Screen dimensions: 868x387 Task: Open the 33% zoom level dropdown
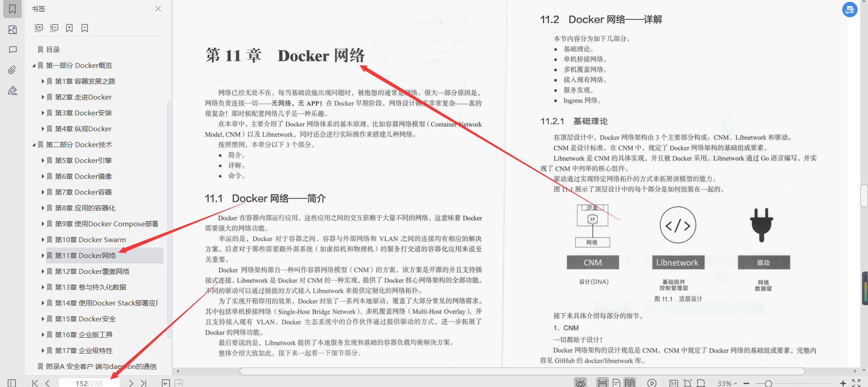(x=727, y=383)
